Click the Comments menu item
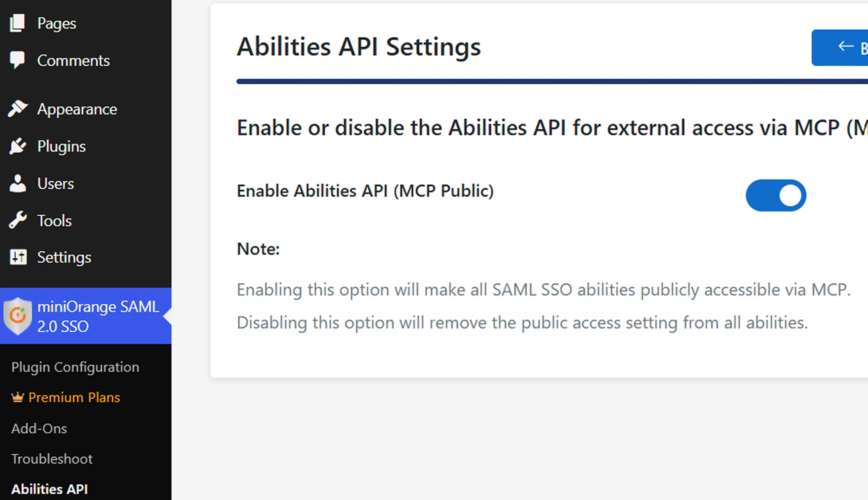Image resolution: width=868 pixels, height=500 pixels. pos(73,60)
